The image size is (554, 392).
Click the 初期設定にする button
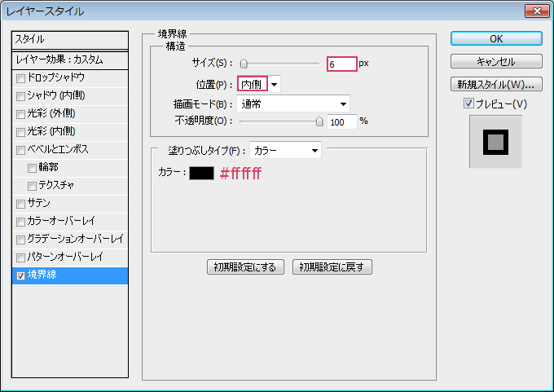[245, 266]
